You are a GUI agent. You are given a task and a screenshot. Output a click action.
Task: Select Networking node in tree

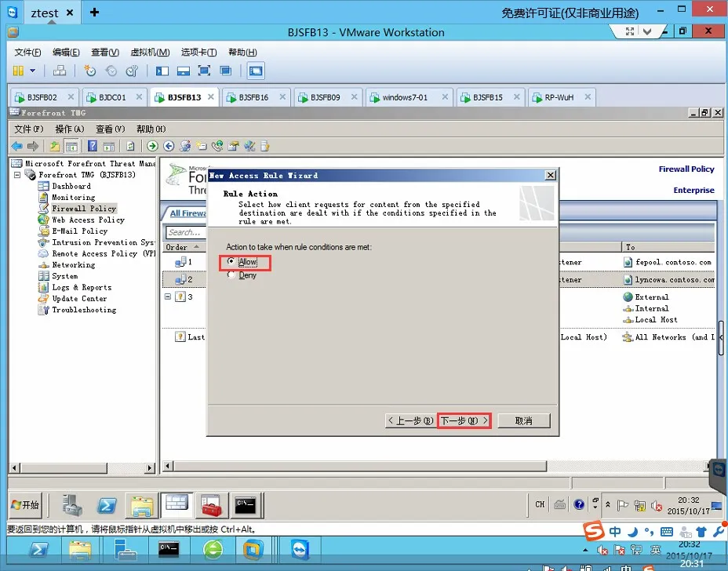tap(74, 265)
